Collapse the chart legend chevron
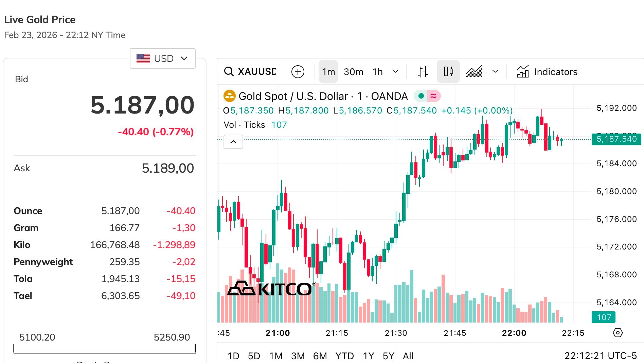This screenshot has width=644, height=363. (233, 142)
